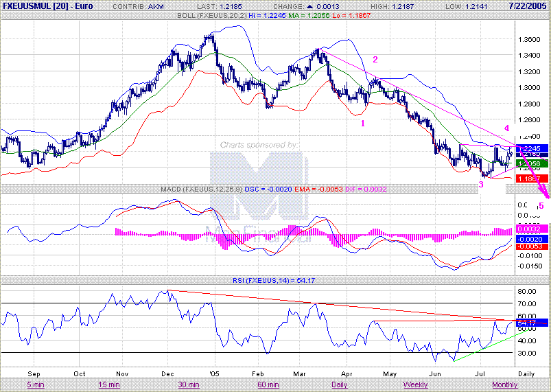This screenshot has height=392, width=551.
Task: Select the 30 min timeframe link
Action: point(189,384)
